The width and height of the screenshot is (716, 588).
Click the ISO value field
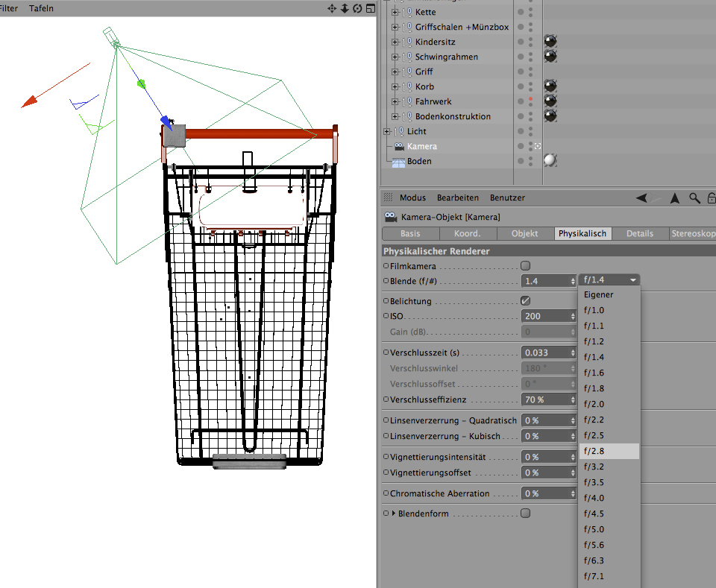click(545, 316)
